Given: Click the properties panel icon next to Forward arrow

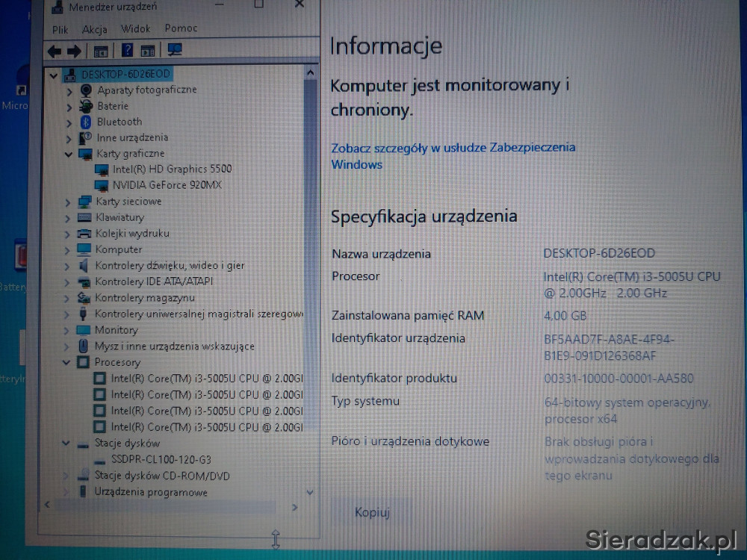Looking at the screenshot, I should pyautogui.click(x=101, y=52).
